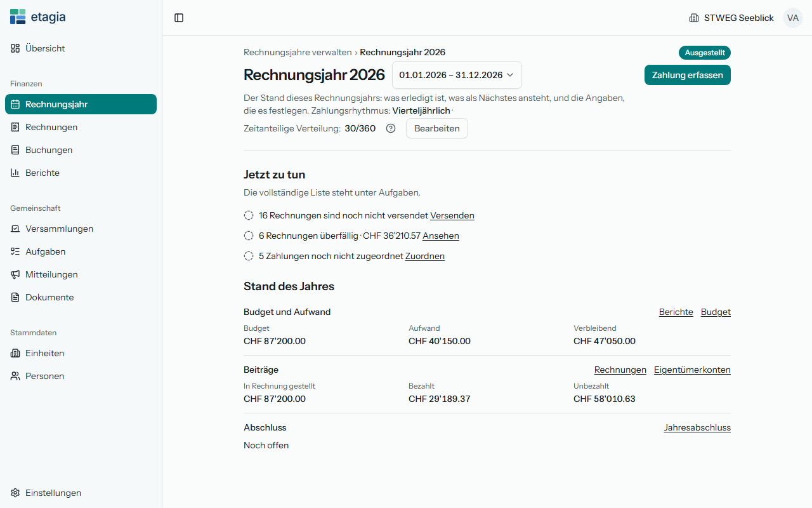This screenshot has width=812, height=508.
Task: Open the Rechnungen link in Beiträge
Action: tap(620, 370)
